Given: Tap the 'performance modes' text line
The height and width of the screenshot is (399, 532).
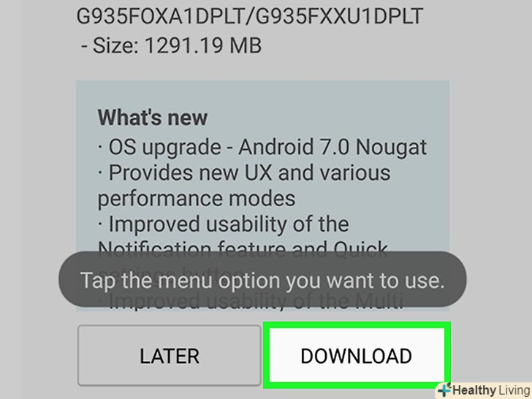Looking at the screenshot, I should pyautogui.click(x=197, y=199).
